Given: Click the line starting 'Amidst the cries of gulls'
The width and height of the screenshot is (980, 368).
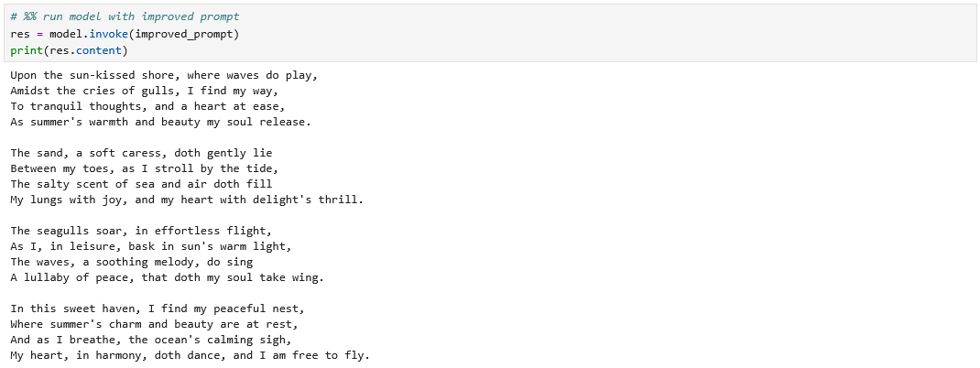Looking at the screenshot, I should click(144, 91).
